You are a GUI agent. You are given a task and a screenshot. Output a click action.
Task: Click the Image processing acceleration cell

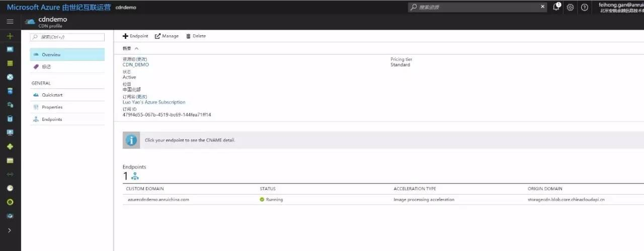click(x=424, y=200)
